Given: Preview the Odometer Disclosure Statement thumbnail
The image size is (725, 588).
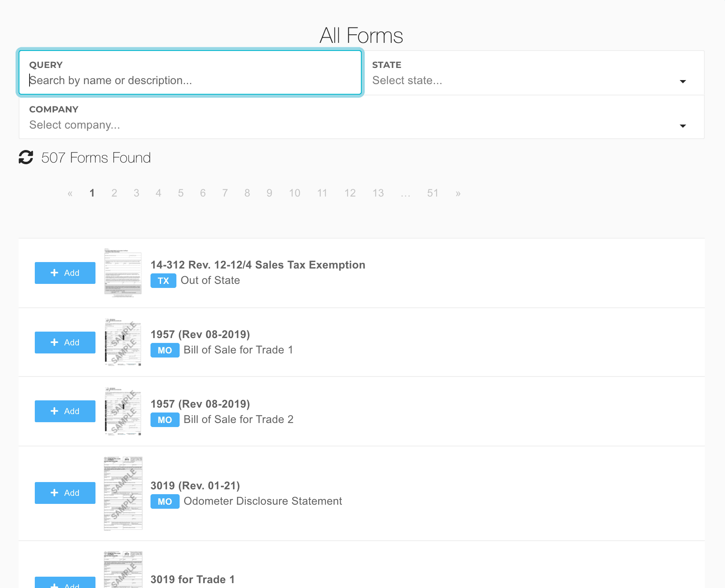Looking at the screenshot, I should (123, 493).
